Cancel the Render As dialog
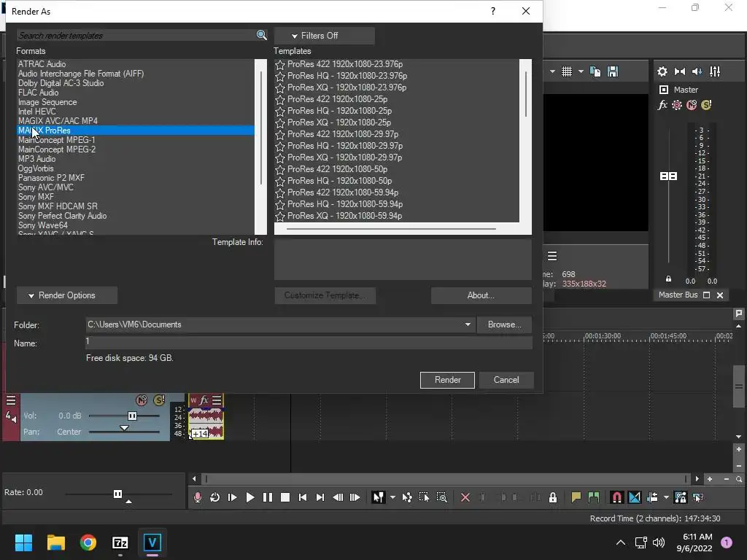747x560 pixels. [506, 380]
